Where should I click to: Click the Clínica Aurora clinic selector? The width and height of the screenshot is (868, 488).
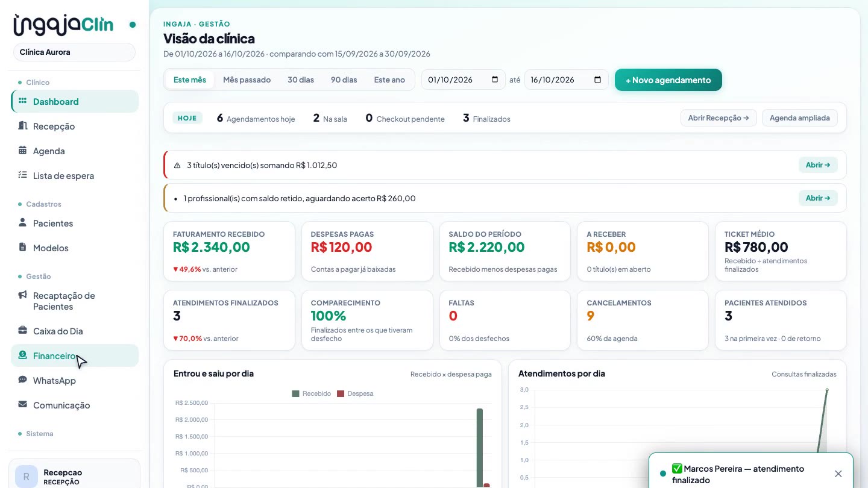coord(74,52)
